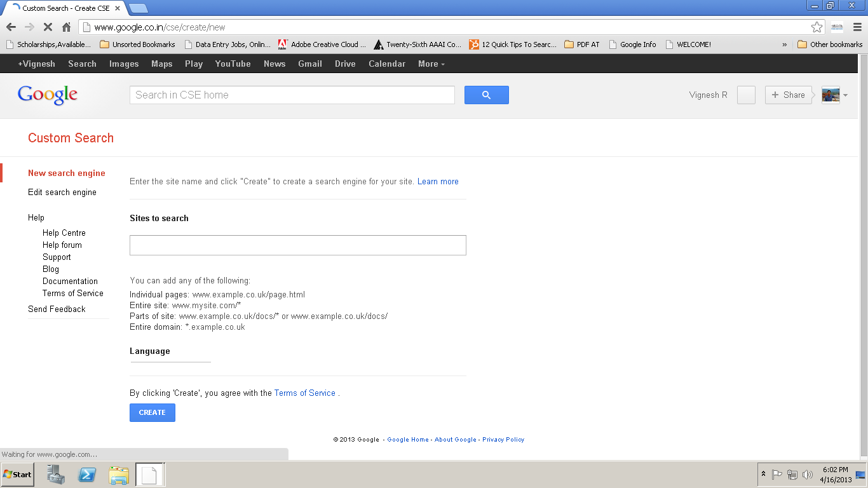Viewport: 868px width, 488px height.
Task: Click the Learn more link
Action: point(438,181)
